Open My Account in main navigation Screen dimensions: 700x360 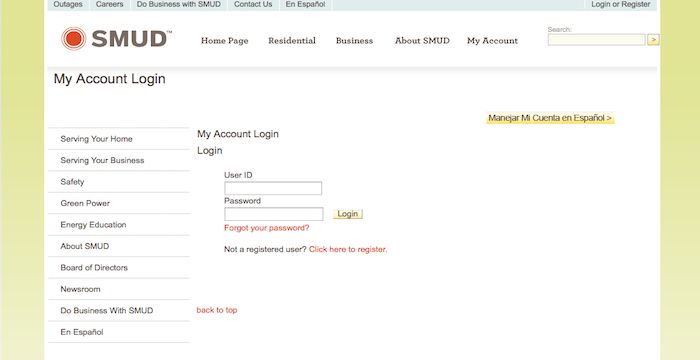[x=492, y=41]
